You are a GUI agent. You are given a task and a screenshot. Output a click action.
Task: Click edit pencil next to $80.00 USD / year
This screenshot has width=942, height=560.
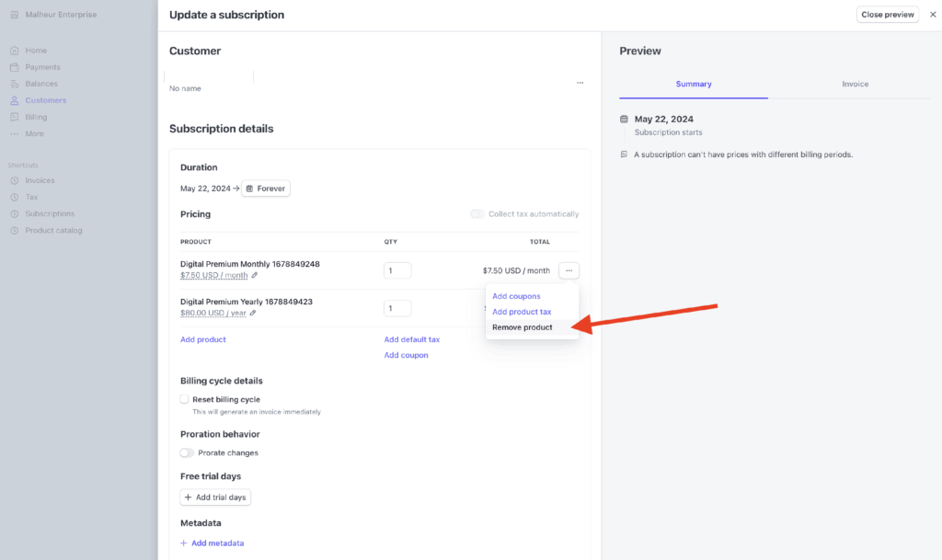tap(253, 313)
